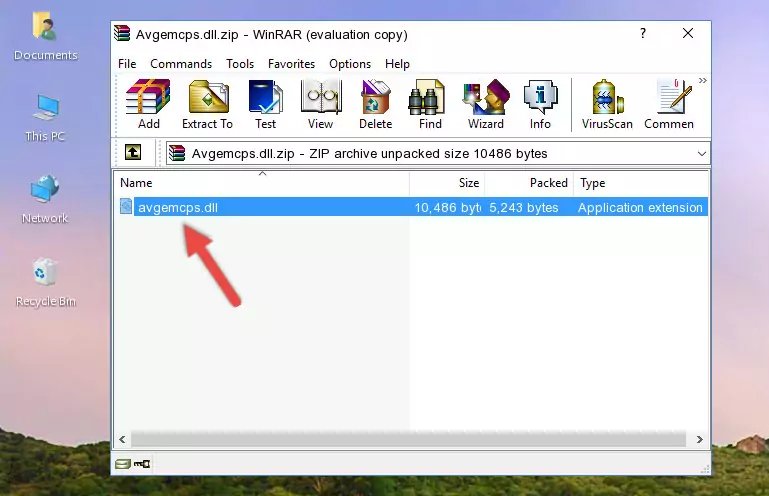Launch the Wizard tool
Image resolution: width=769 pixels, height=496 pixels.
pos(486,104)
